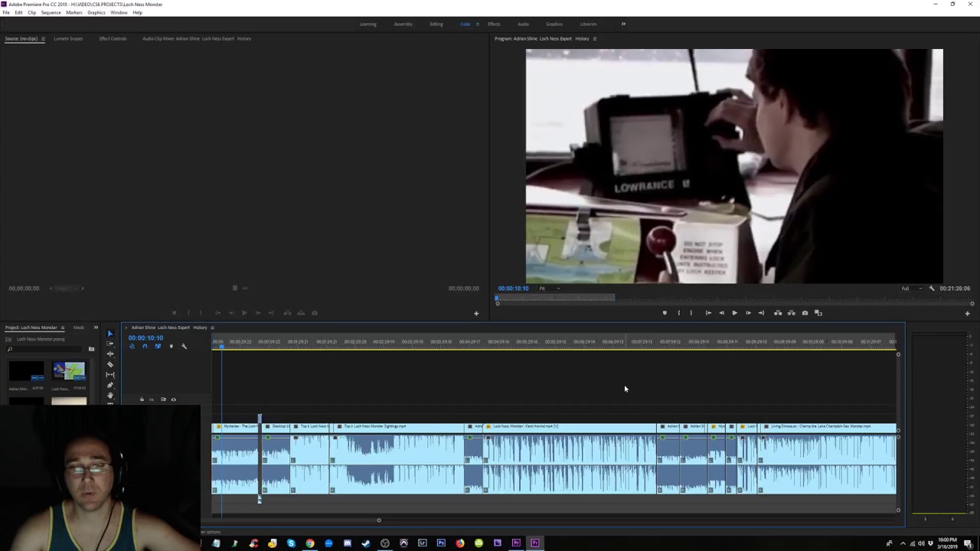This screenshot has width=980, height=551.
Task: Select the Selection tool arrow in the toolbar
Action: tap(109, 334)
